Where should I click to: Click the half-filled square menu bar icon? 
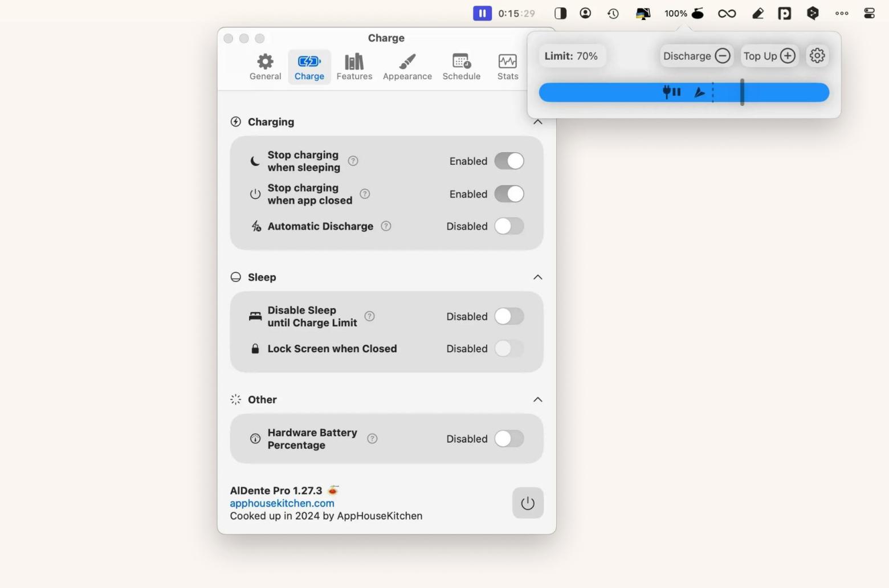(x=560, y=13)
